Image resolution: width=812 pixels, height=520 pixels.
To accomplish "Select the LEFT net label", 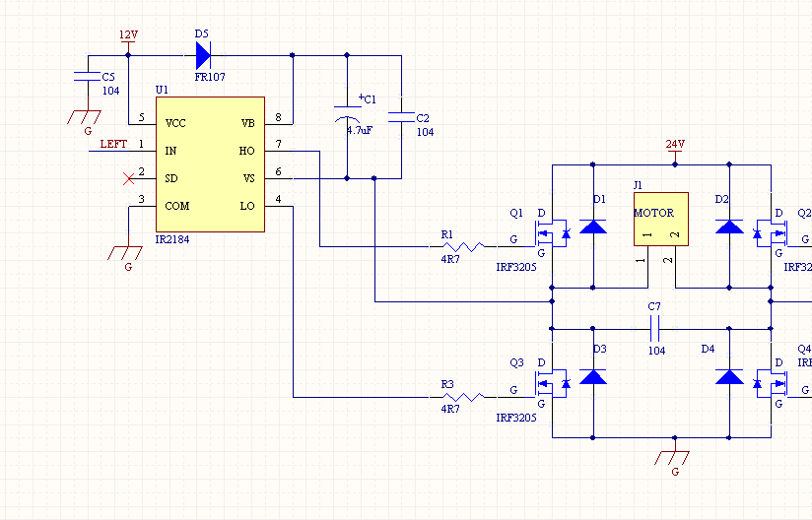I will click(x=113, y=144).
